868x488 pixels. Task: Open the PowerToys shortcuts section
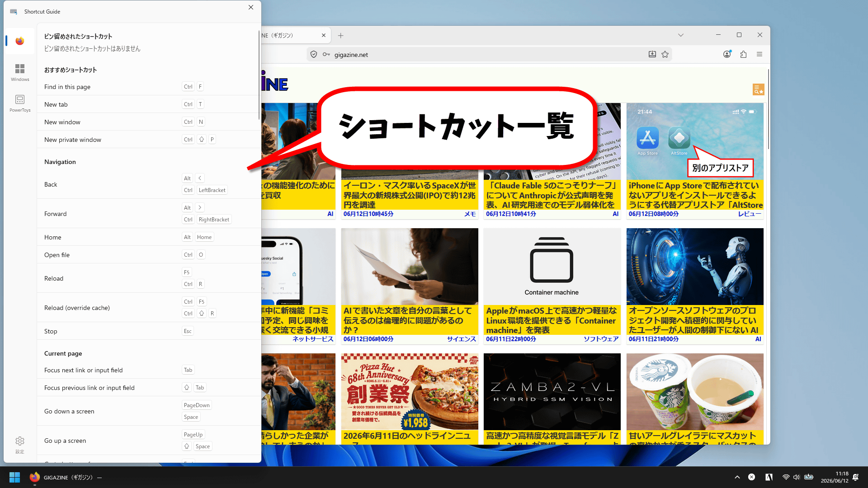(x=20, y=103)
